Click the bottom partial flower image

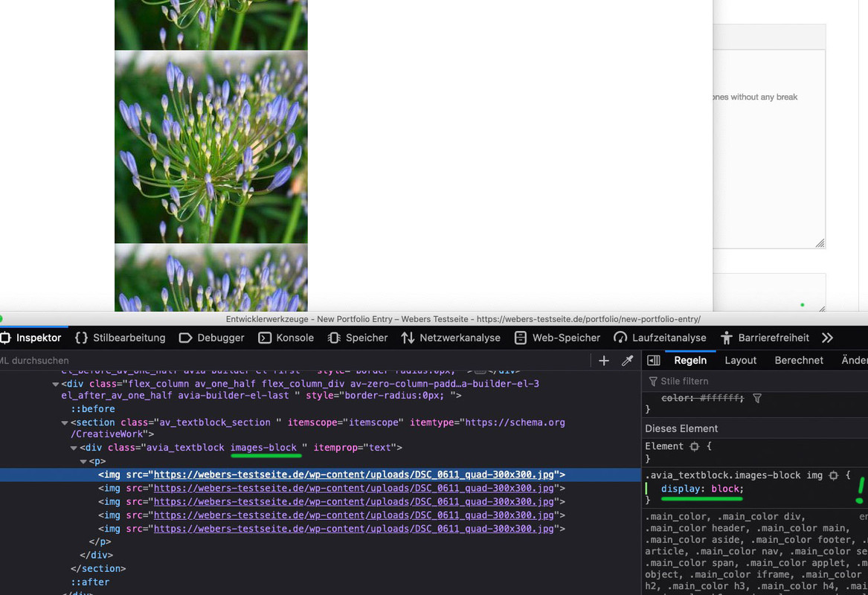click(x=211, y=277)
